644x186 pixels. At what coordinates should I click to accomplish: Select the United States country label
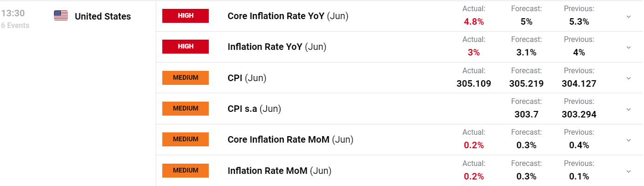pyautogui.click(x=103, y=17)
